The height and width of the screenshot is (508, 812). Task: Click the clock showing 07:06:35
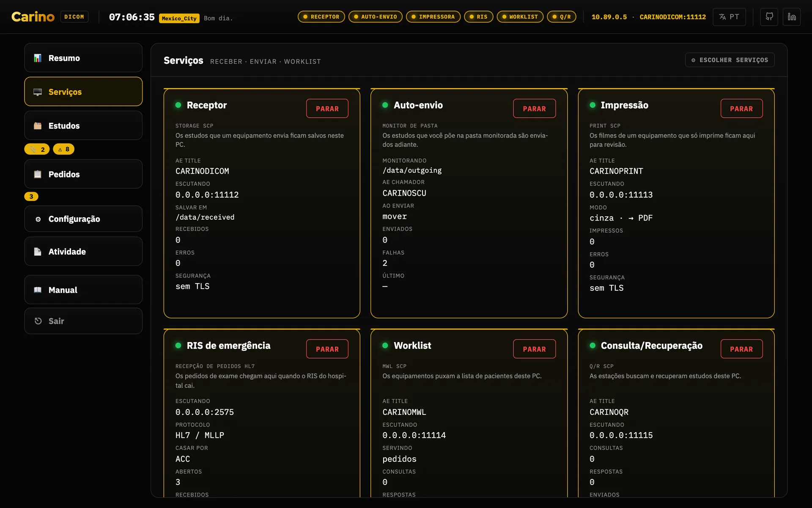pos(132,17)
